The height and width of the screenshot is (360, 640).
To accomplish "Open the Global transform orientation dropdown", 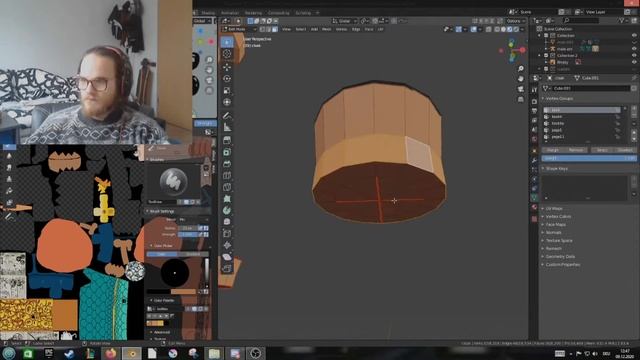I will pos(344,21).
